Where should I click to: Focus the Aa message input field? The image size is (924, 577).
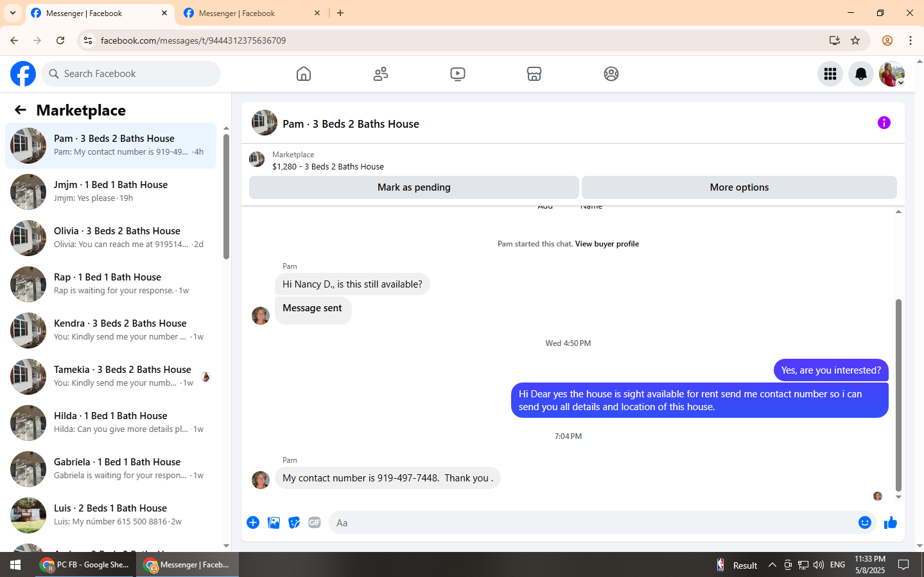(x=592, y=523)
